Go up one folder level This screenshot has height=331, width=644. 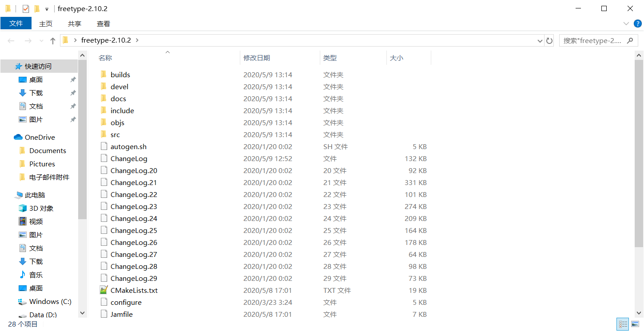53,40
